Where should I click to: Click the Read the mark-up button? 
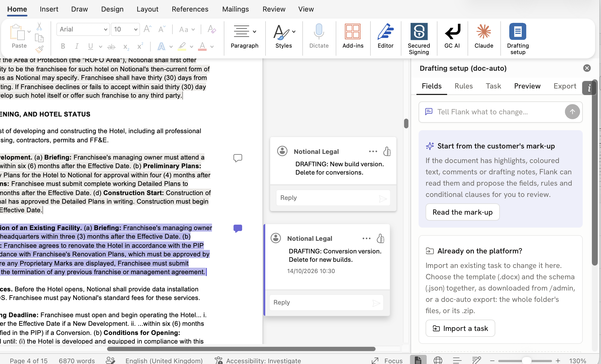pyautogui.click(x=462, y=212)
